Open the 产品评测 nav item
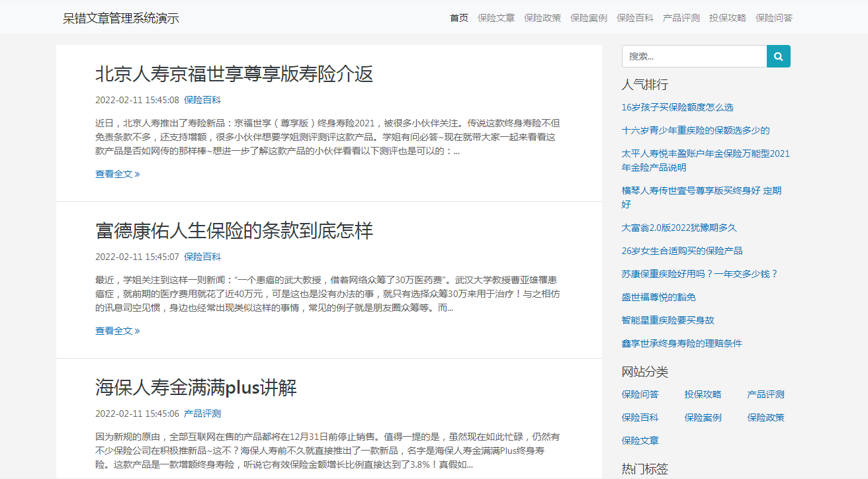Viewport: 868px width, 479px height. [x=681, y=18]
